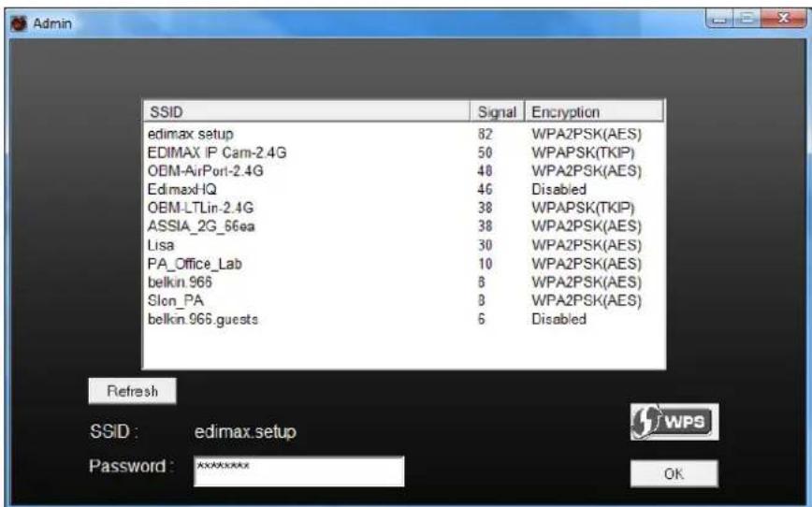Click Disabled encryption for EdimaxHQ
The height and width of the screenshot is (507, 812).
[558, 190]
